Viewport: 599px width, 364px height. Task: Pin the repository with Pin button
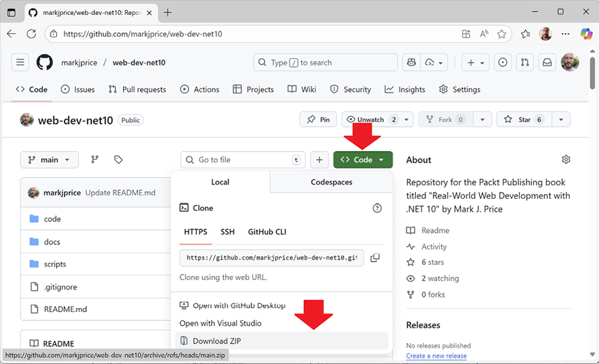coord(318,120)
